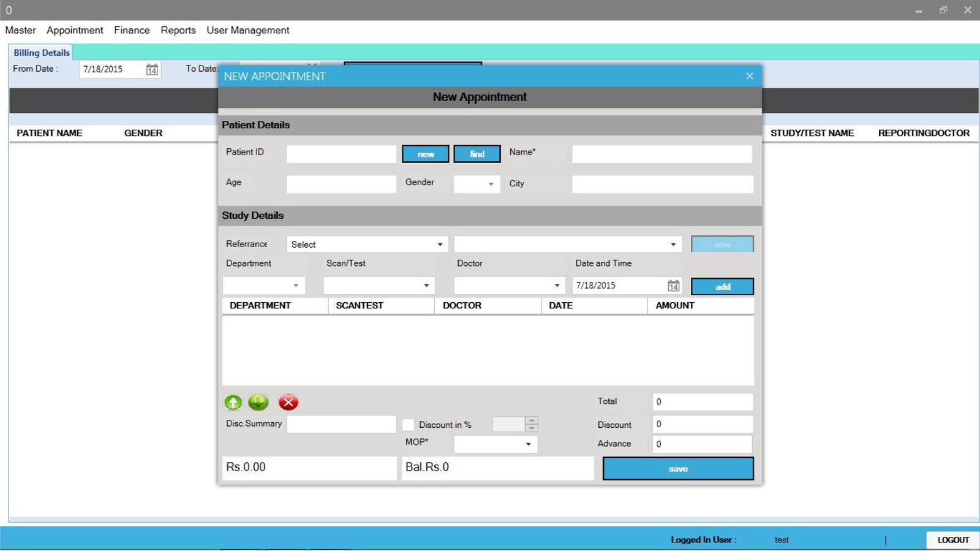980x551 pixels.
Task: Click the Patient ID input field
Action: click(x=341, y=154)
